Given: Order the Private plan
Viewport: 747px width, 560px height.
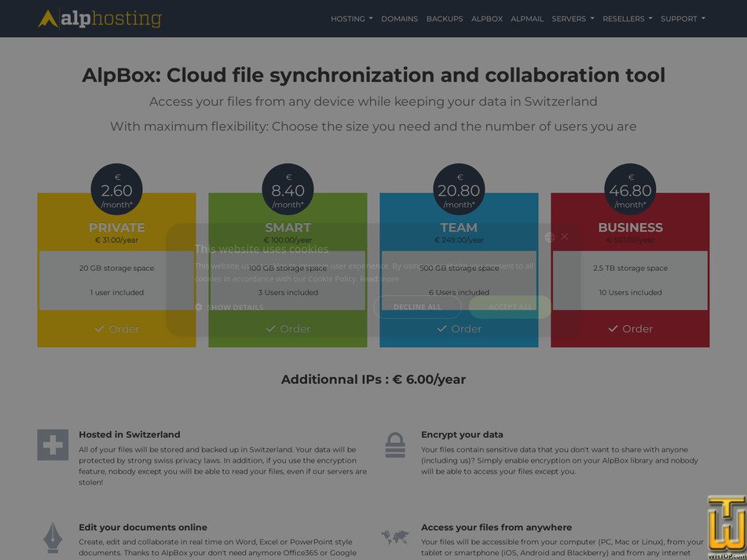Looking at the screenshot, I should tap(117, 328).
